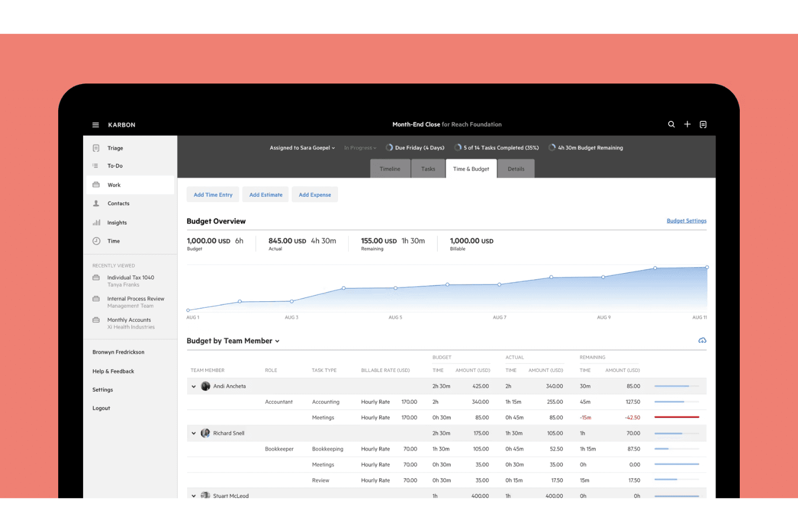The height and width of the screenshot is (532, 798).
Task: Click the 4h 30m Budget Remaining indicator
Action: pos(586,148)
